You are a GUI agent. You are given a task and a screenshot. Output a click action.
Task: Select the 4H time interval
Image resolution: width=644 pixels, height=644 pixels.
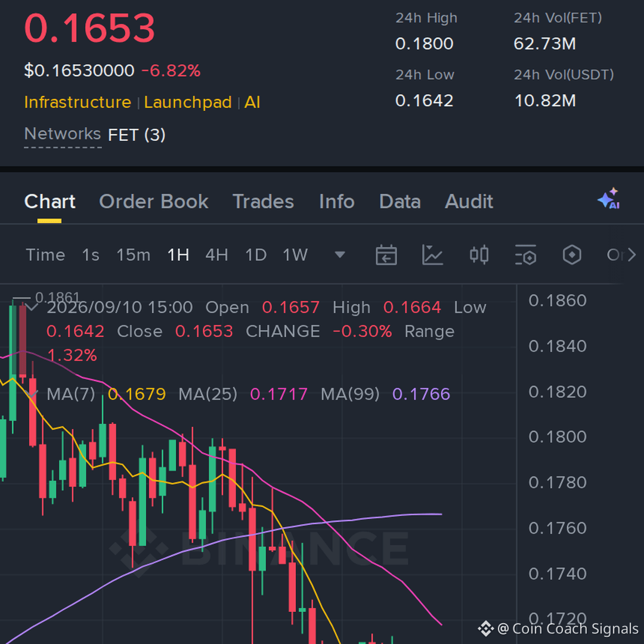point(217,255)
